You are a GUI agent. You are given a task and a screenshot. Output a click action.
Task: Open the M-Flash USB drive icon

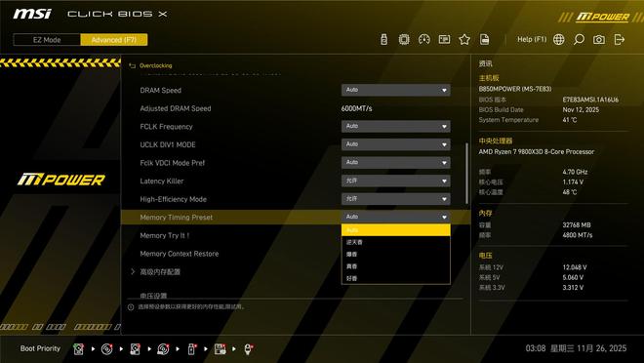[384, 39]
